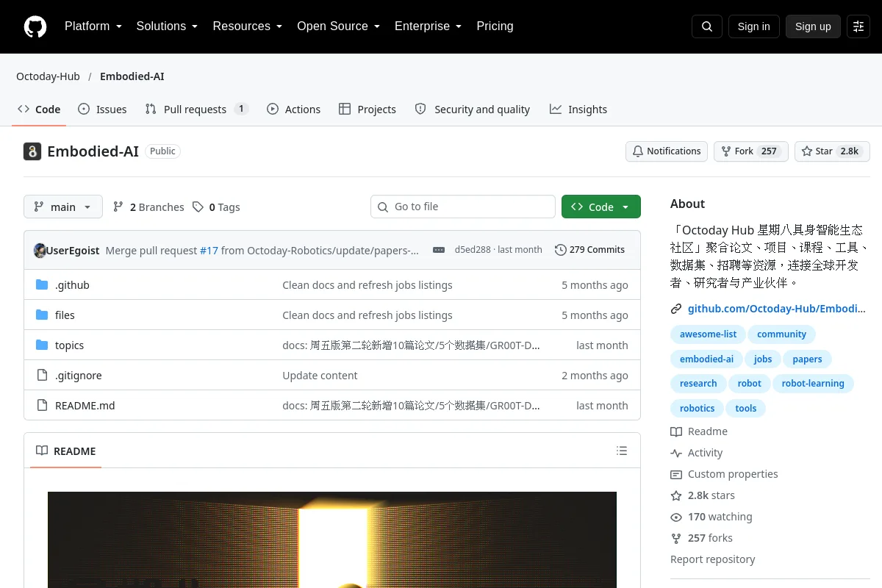
Task: Star the repository button
Action: pyautogui.click(x=832, y=151)
